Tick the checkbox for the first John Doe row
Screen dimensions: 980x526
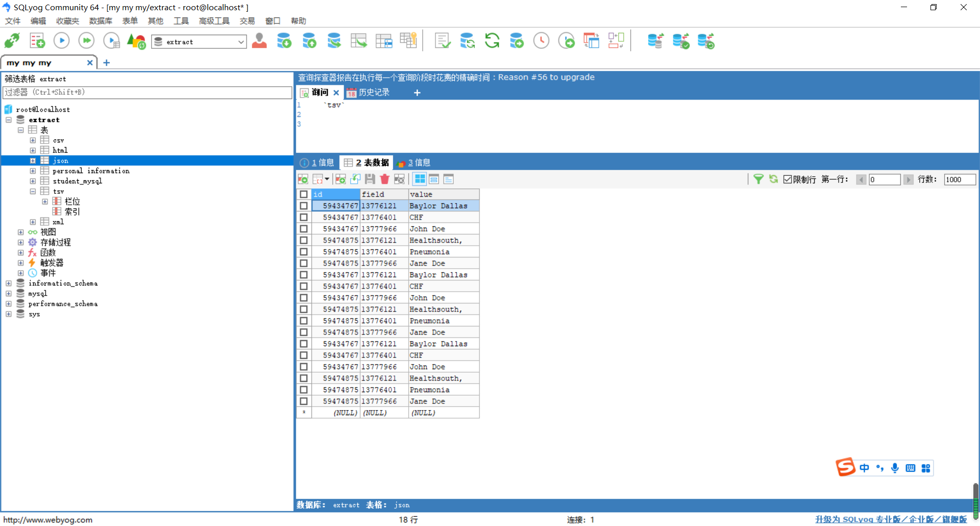click(304, 229)
